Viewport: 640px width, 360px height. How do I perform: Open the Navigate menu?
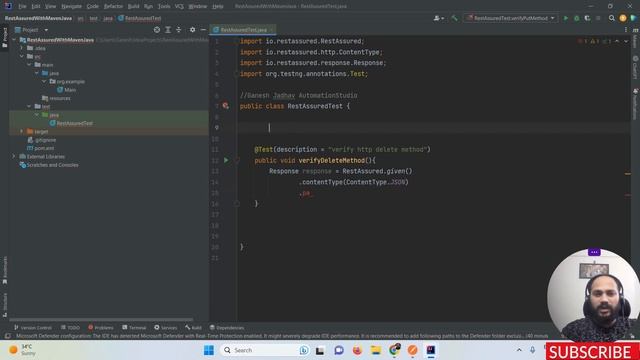(x=71, y=7)
